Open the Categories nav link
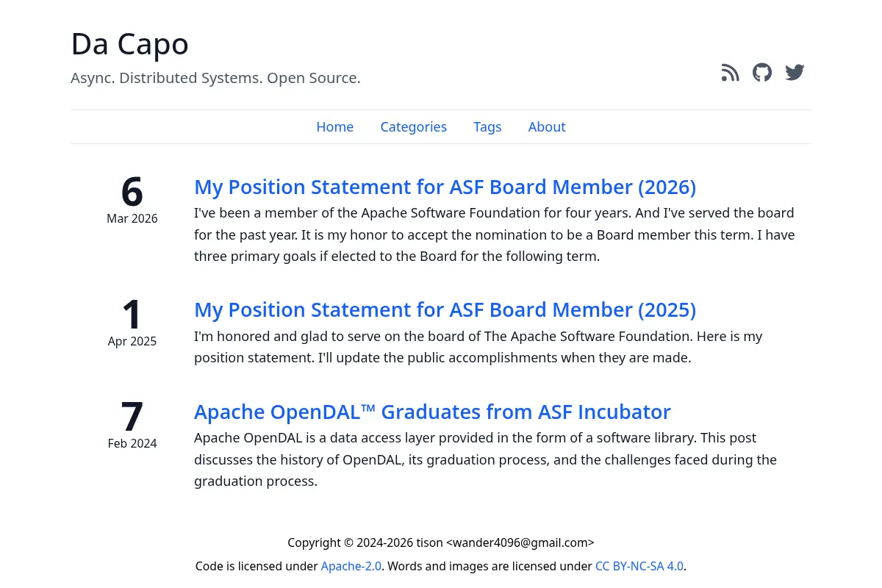 click(x=413, y=126)
